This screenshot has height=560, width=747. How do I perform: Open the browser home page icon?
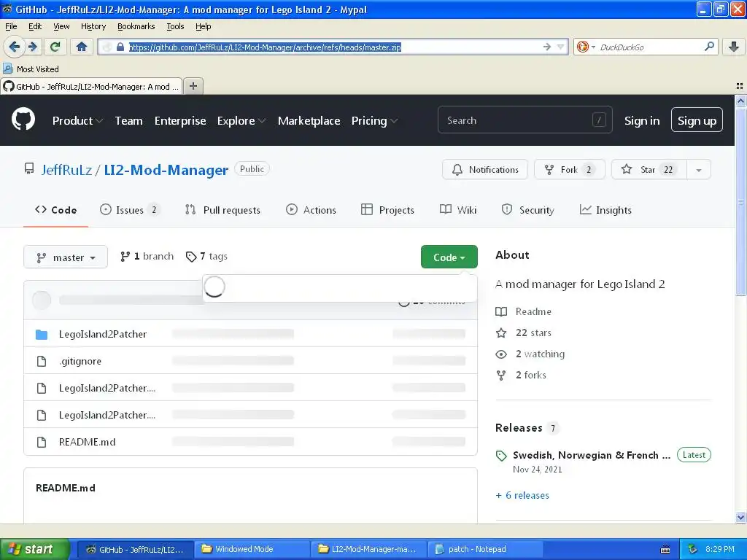tap(82, 47)
